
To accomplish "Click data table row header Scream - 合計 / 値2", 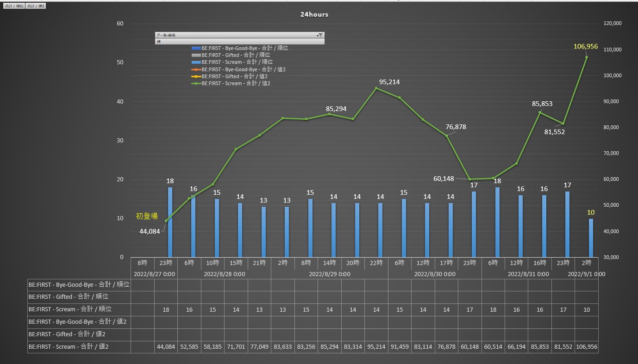I will tap(79, 346).
